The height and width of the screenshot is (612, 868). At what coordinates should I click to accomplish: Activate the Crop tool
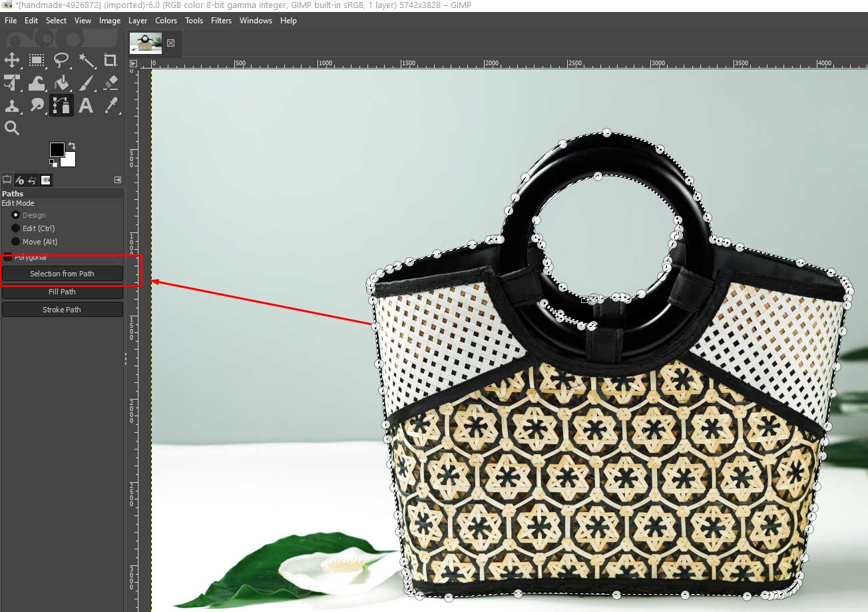110,60
